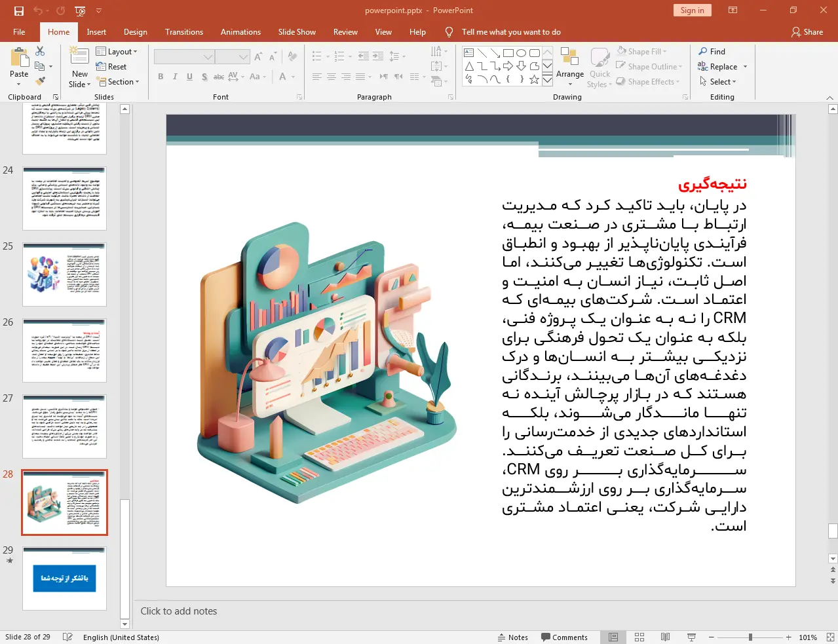Open the Select dropdown in Editing
838x644 pixels.
coord(718,82)
